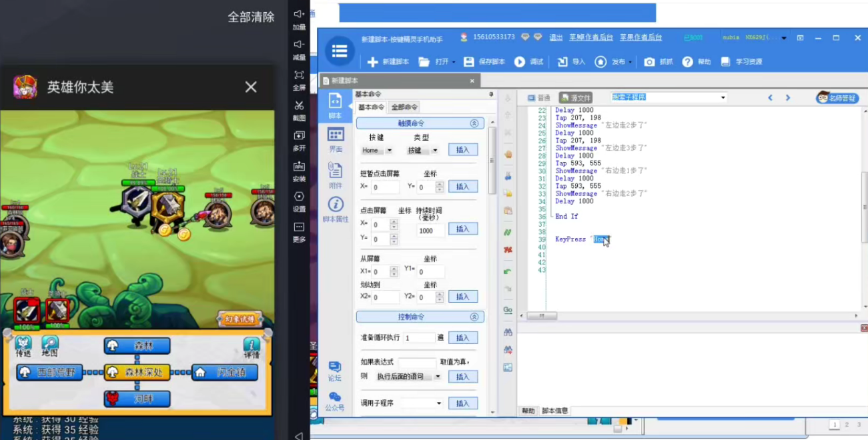
Task: Publish the script using 发布
Action: click(x=608, y=63)
